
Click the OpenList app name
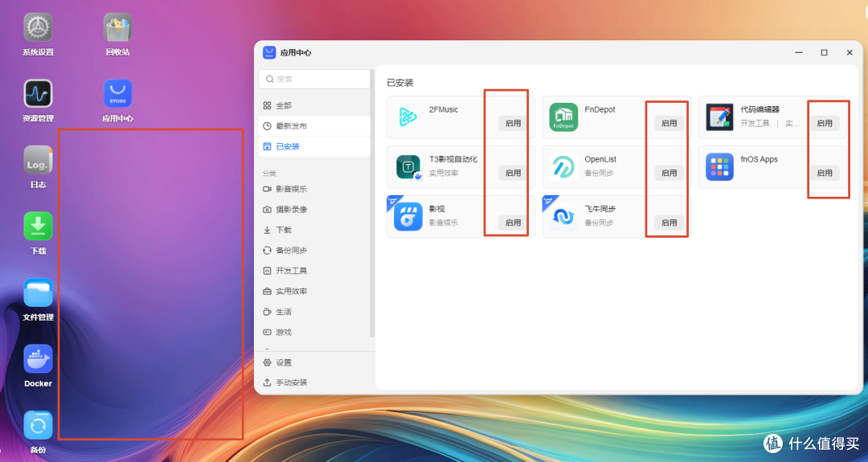pos(600,159)
